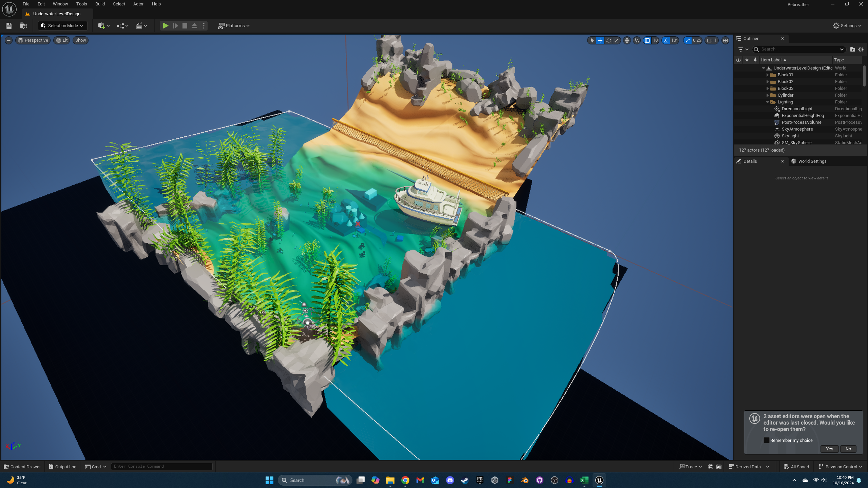The height and width of the screenshot is (488, 868).
Task: Create new folder in Outliner
Action: click(852, 50)
